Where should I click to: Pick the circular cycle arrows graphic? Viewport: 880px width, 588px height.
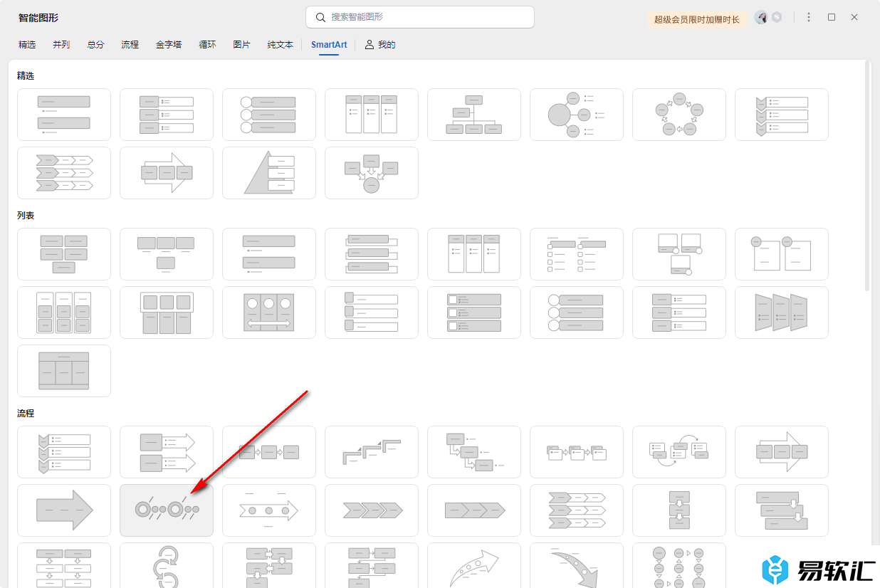679,115
